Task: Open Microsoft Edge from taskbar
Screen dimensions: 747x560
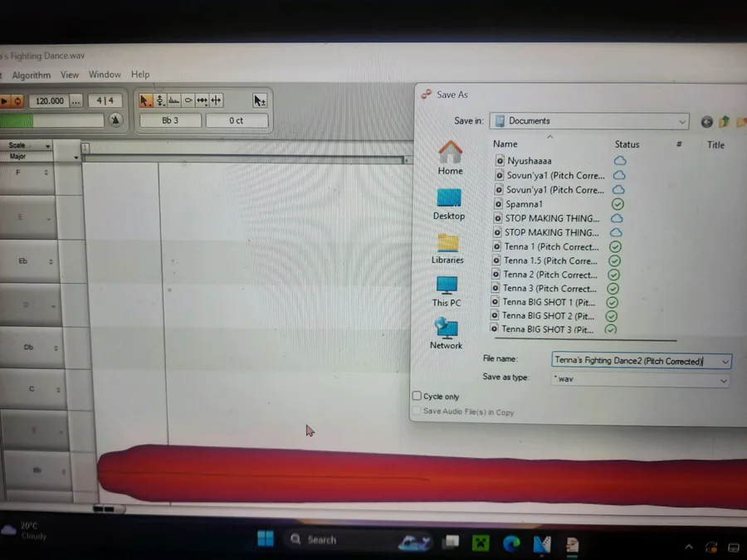Action: (511, 543)
